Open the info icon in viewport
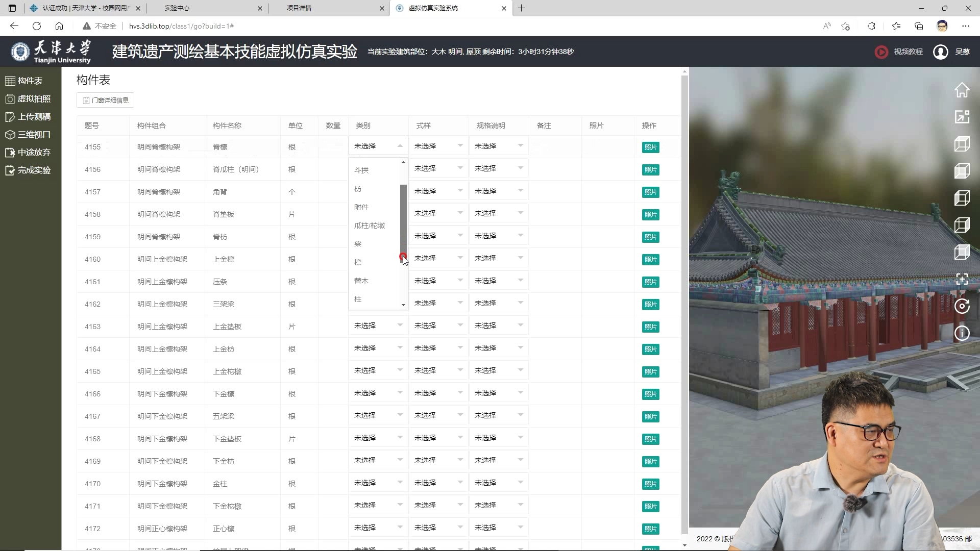980x551 pixels. tap(962, 333)
